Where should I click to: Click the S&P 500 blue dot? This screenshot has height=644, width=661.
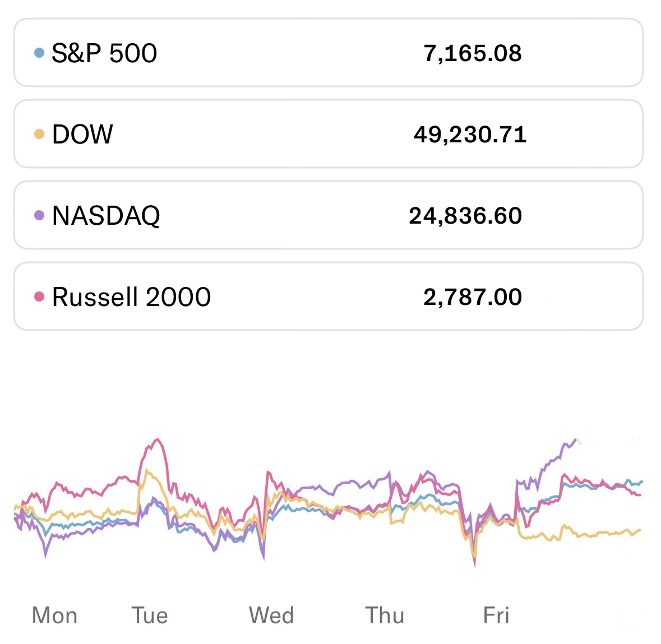tap(39, 53)
